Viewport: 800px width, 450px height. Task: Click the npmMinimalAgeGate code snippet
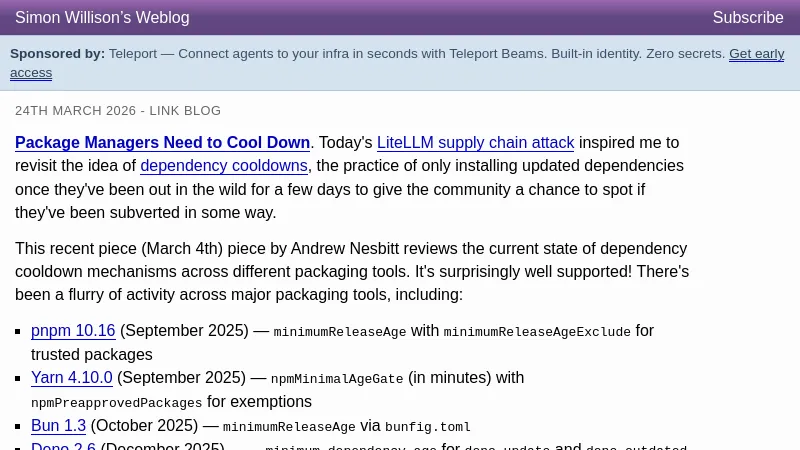pos(337,379)
